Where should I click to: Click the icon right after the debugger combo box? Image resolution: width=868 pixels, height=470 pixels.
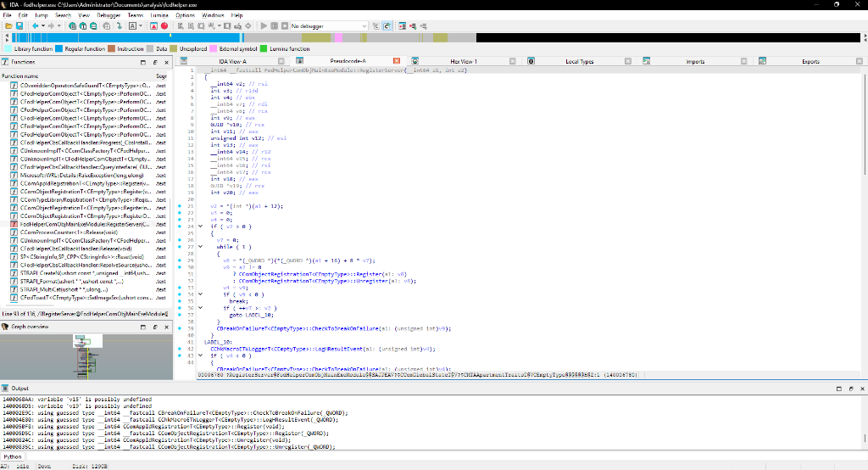[376, 26]
